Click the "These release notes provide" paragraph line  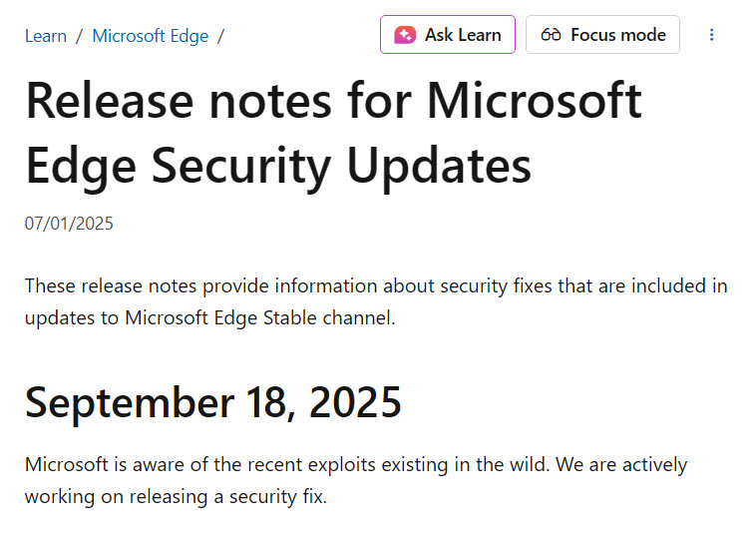point(376,286)
